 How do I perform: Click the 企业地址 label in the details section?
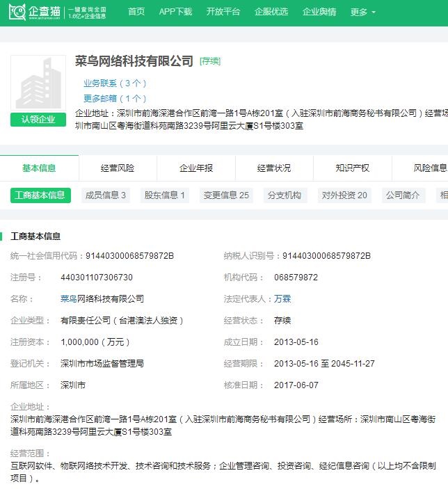click(30, 406)
